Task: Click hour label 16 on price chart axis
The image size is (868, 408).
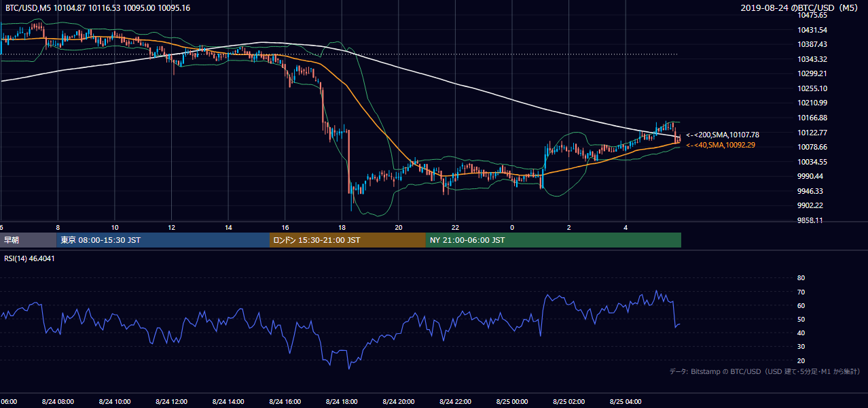Action: tap(285, 227)
